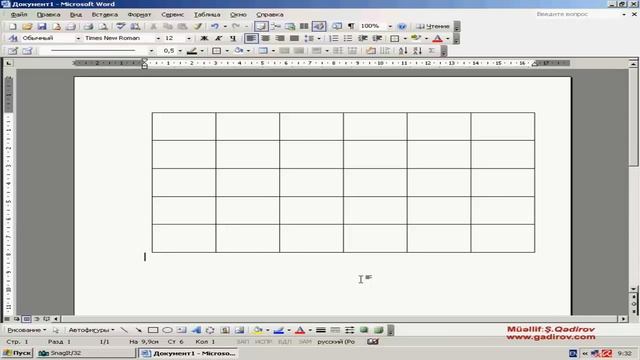640x360 pixels.
Task: Toggle the show paragraph marks ¶ button
Action: (351, 27)
